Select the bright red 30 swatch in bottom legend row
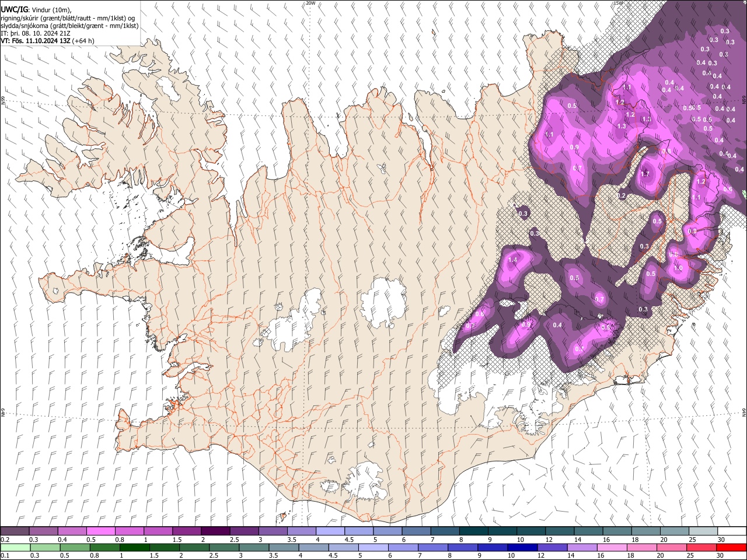The width and height of the screenshot is (747, 560). pos(731,547)
